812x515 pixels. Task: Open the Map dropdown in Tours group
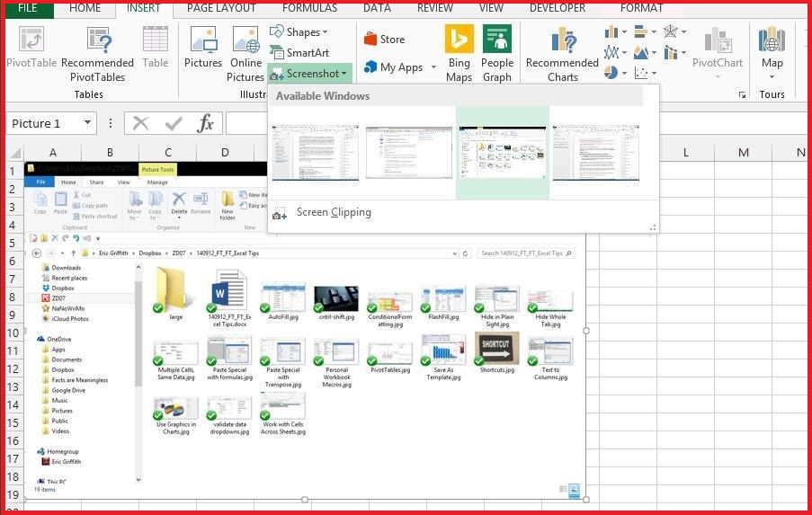[x=772, y=75]
